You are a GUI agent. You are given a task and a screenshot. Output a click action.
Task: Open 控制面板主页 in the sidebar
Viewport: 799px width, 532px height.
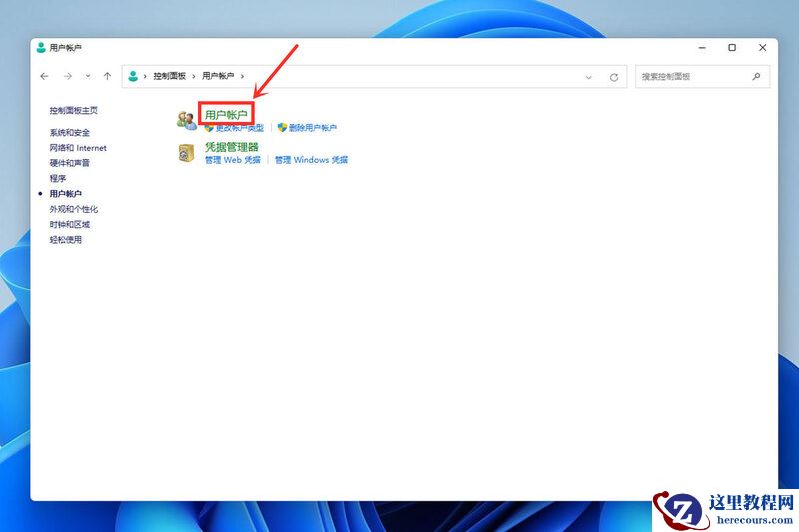73,110
